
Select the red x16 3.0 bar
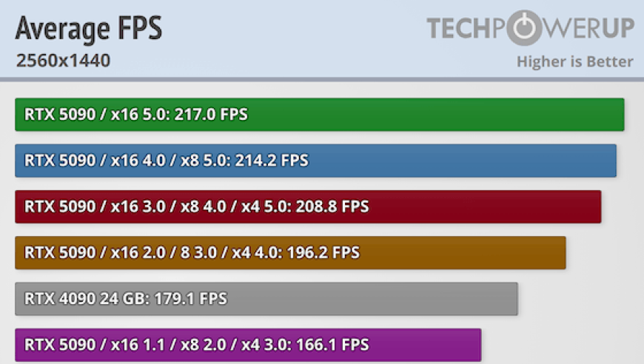click(308, 206)
